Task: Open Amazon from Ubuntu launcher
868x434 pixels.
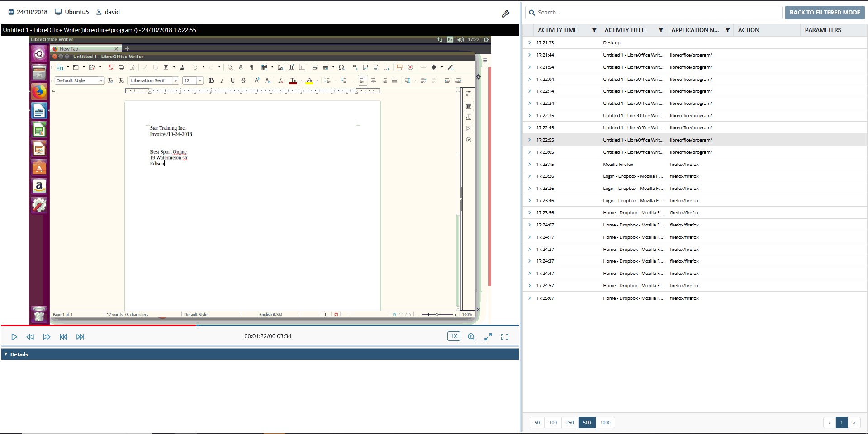Action: (39, 186)
